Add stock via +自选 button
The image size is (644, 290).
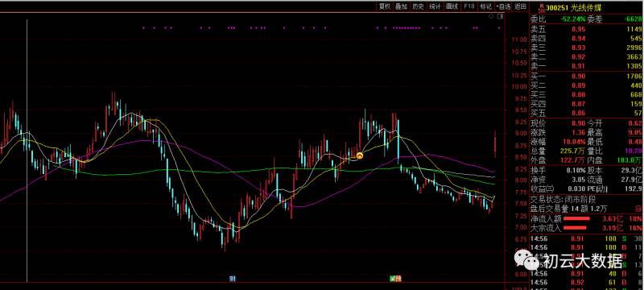point(503,6)
